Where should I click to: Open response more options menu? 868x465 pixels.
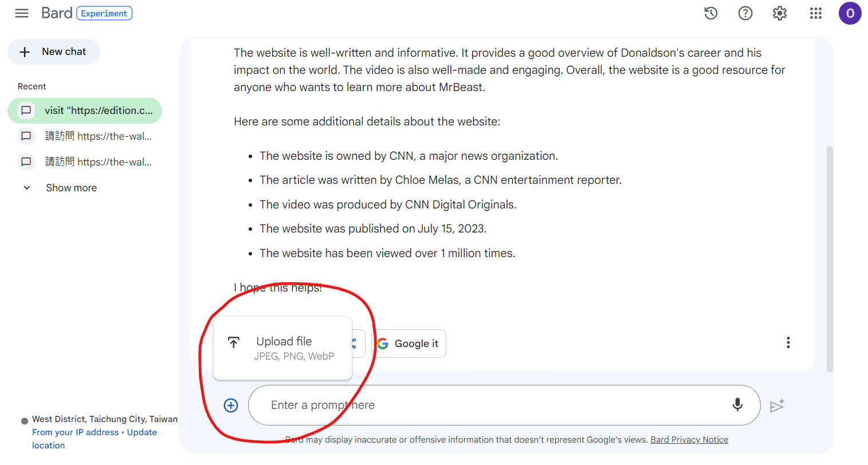788,342
